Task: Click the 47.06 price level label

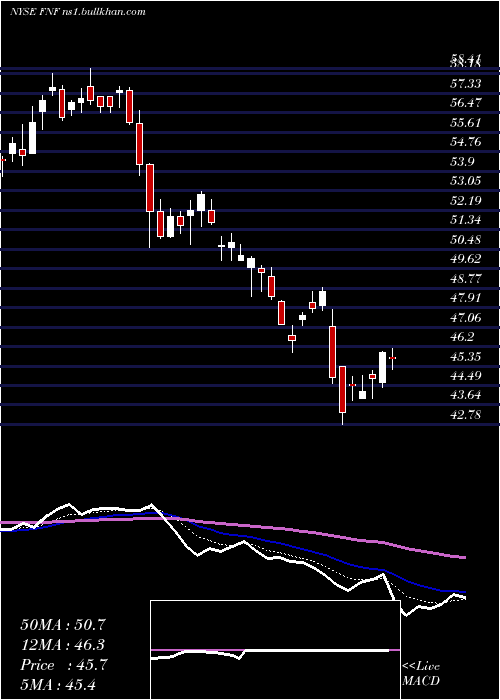Action: (x=466, y=317)
